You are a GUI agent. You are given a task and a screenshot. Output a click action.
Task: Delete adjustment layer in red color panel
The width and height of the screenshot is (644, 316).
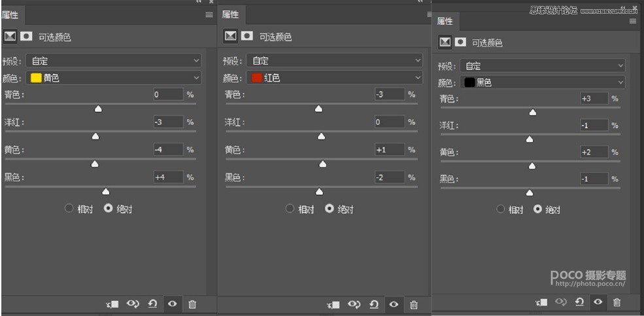pos(414,305)
